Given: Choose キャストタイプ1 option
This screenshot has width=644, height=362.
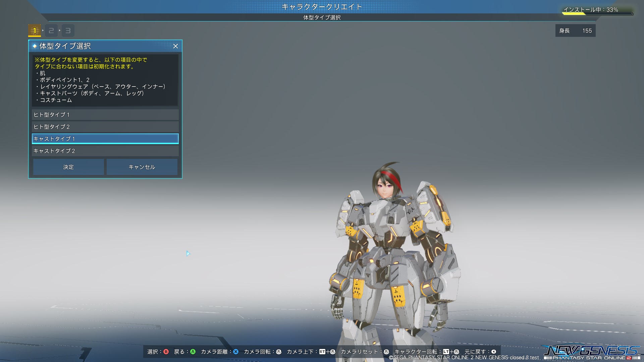Looking at the screenshot, I should pyautogui.click(x=105, y=139).
